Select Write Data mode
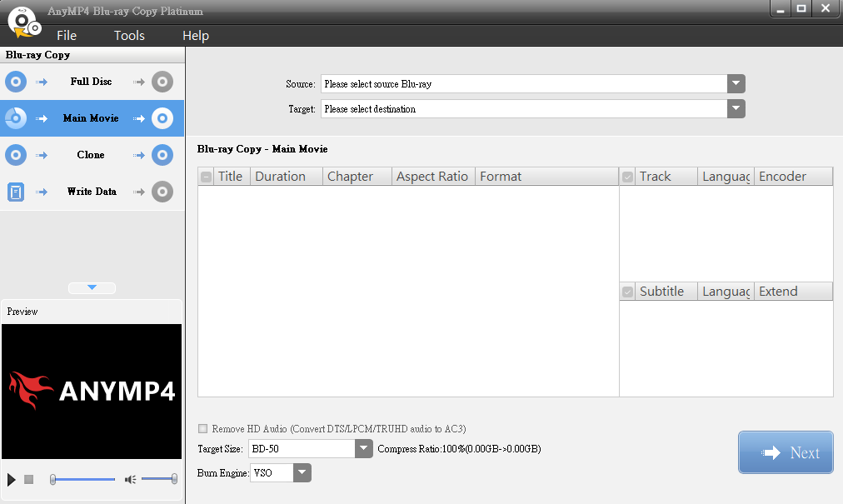This screenshot has height=504, width=843. (92, 192)
